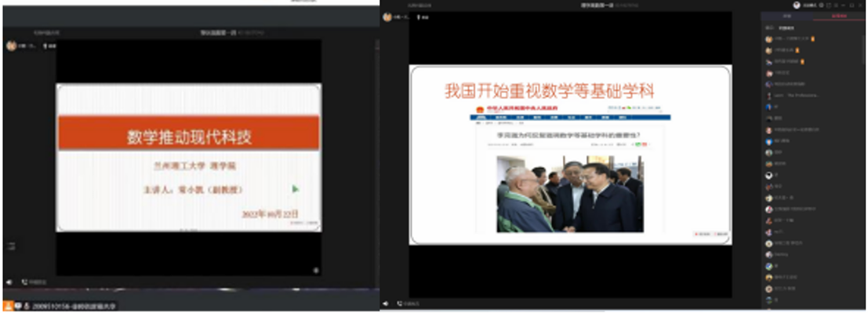The width and height of the screenshot is (868, 313).
Task: Click the shared slide titled 我国开始重视数学等基础学科
Action: 570,155
